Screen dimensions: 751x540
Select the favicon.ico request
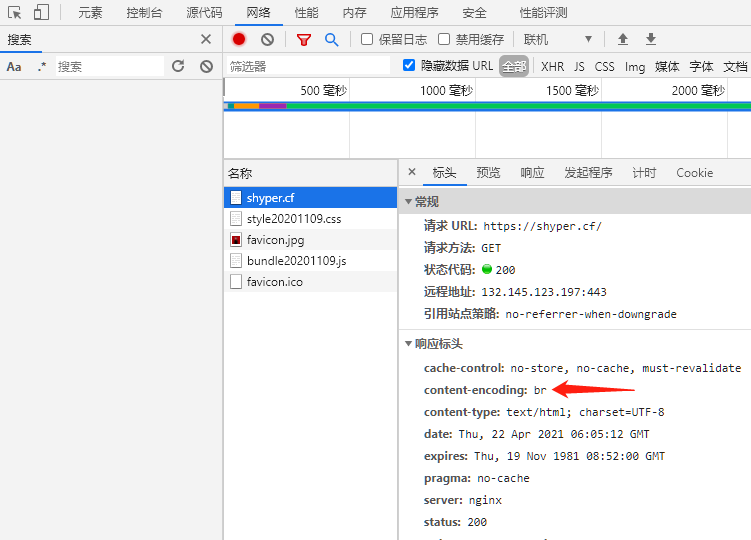(x=310, y=281)
